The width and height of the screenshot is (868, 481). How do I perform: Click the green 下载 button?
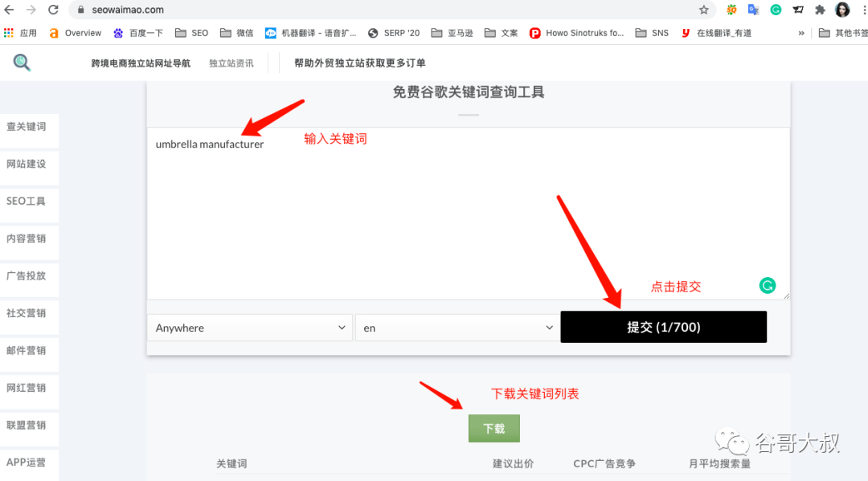(493, 429)
